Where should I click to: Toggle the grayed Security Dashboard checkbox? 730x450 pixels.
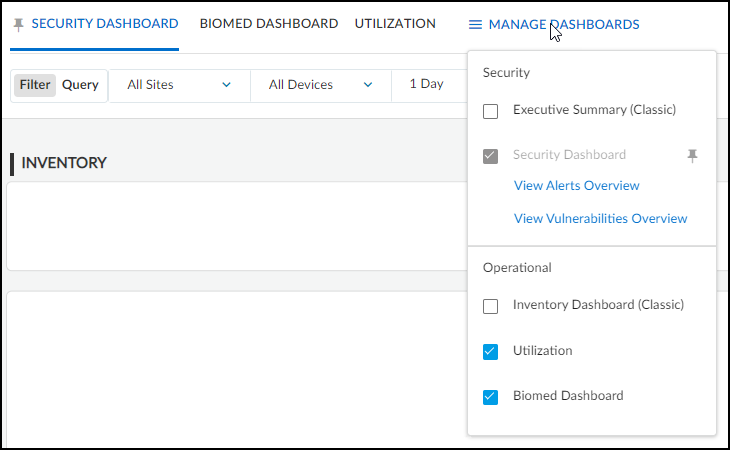tap(490, 156)
